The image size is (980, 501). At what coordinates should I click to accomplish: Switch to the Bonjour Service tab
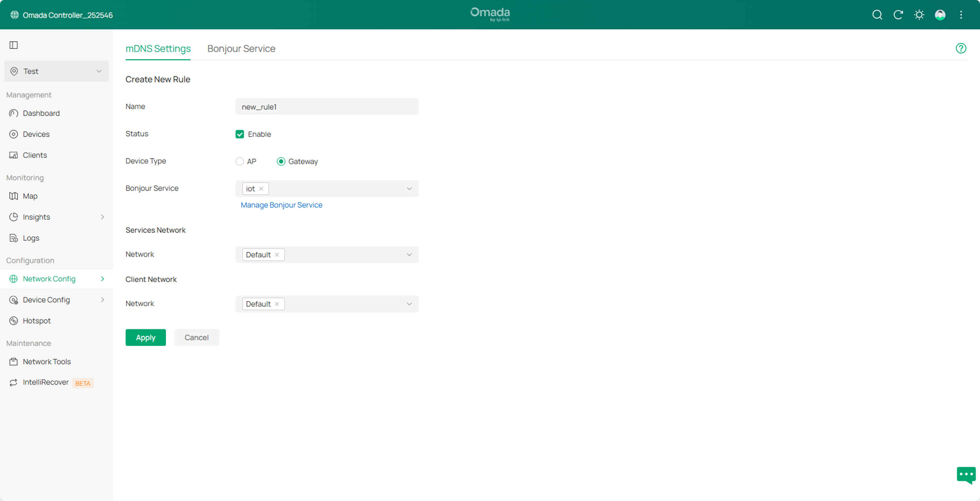[x=241, y=48]
